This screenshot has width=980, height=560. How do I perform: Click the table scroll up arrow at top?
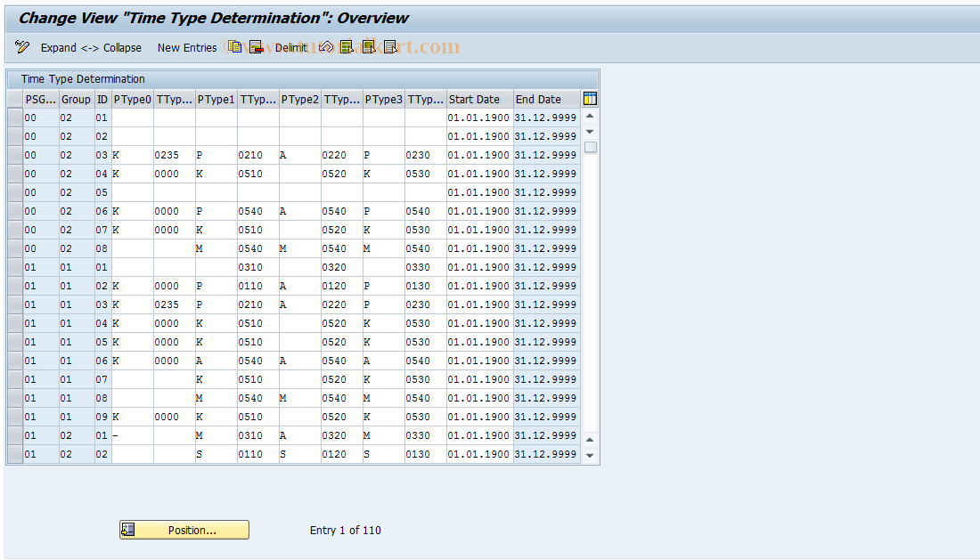[x=590, y=116]
